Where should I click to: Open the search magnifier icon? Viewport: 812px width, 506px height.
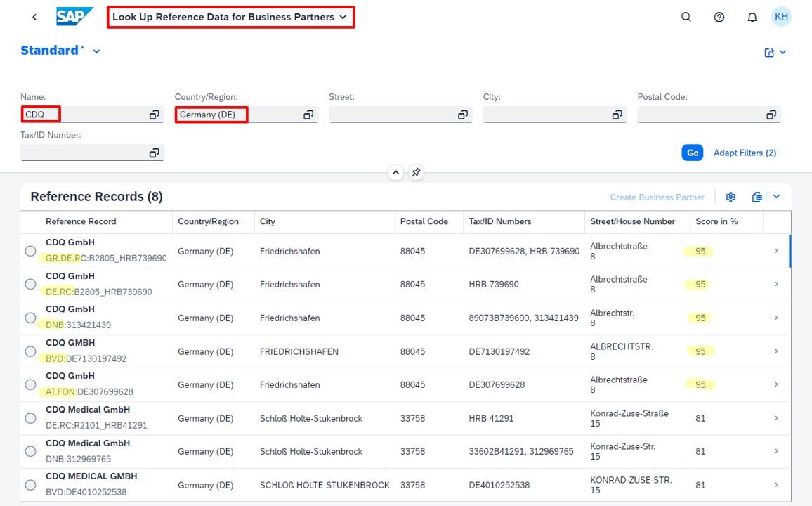[x=686, y=17]
